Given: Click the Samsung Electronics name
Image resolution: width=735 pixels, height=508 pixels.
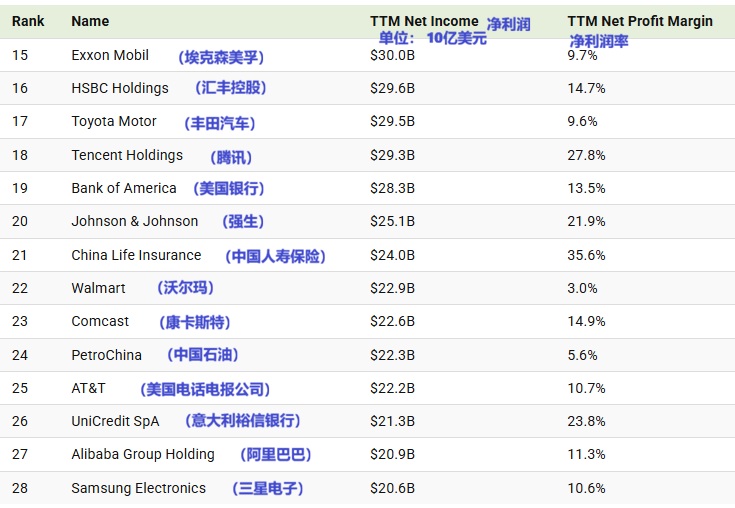Looking at the screenshot, I should click(138, 488).
